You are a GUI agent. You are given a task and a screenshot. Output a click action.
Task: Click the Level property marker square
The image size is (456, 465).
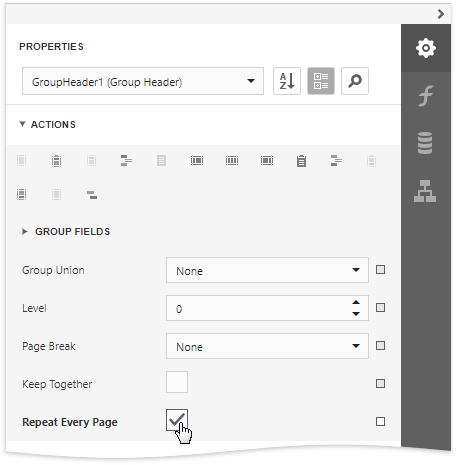click(x=380, y=307)
